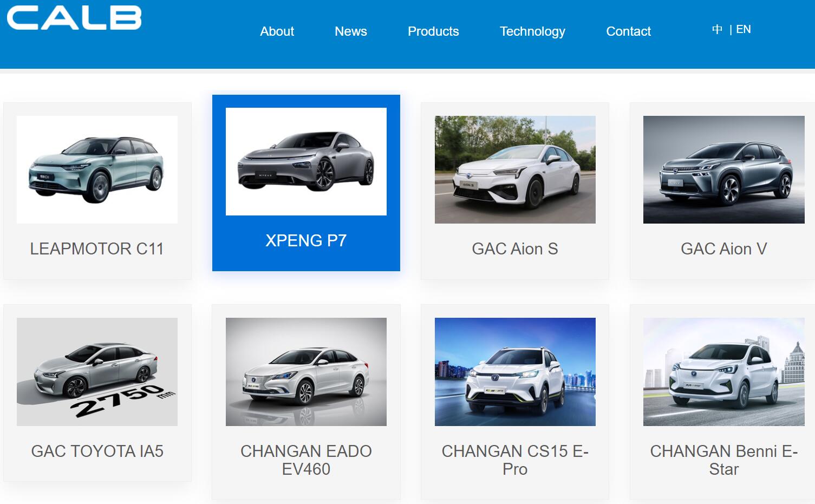Switch site language to English
The height and width of the screenshot is (504, 815).
[744, 29]
